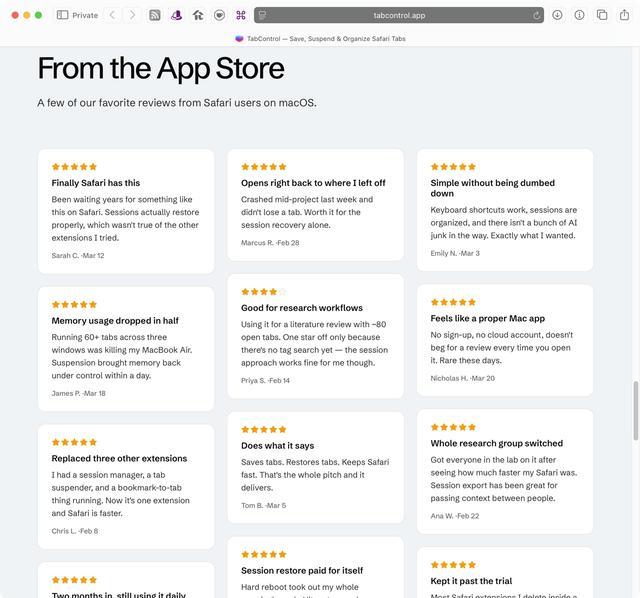The height and width of the screenshot is (598, 640).
Task: Open the command key extension icon
Action: pyautogui.click(x=241, y=15)
